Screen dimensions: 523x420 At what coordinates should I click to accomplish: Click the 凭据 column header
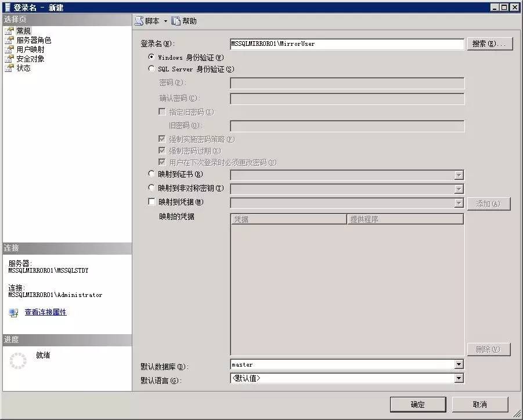[x=289, y=219]
